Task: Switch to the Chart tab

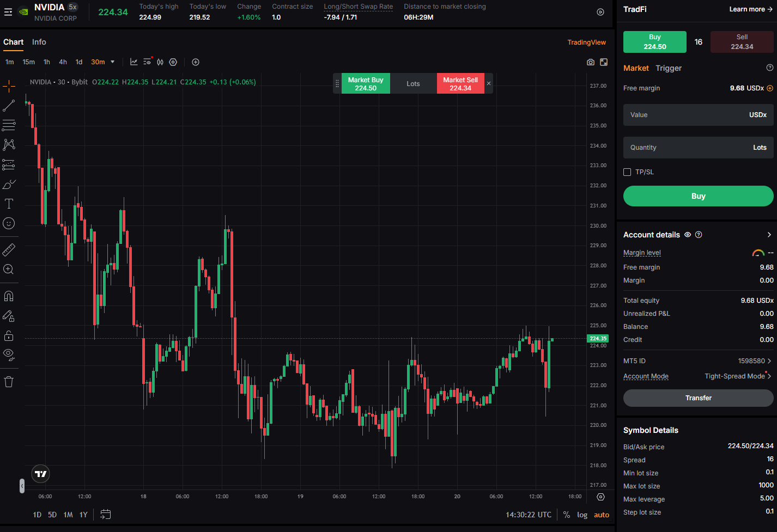Action: pos(13,42)
